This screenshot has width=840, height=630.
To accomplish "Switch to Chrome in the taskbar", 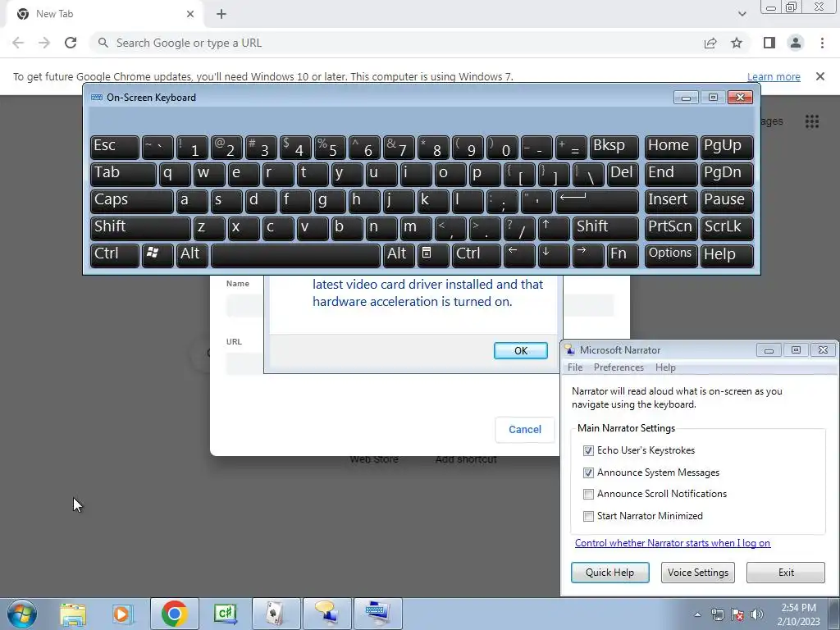I will [x=174, y=614].
